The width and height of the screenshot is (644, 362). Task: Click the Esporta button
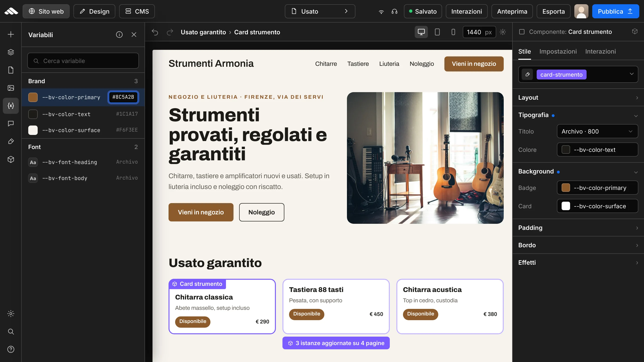click(554, 11)
